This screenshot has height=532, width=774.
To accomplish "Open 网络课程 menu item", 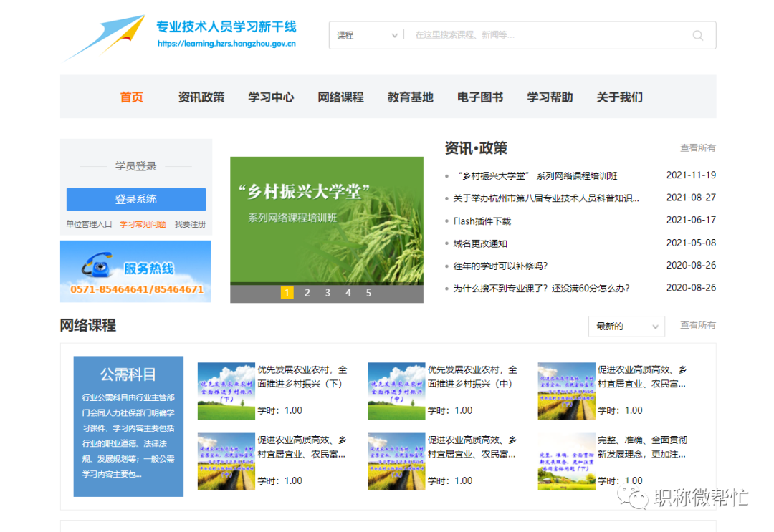I will [340, 97].
